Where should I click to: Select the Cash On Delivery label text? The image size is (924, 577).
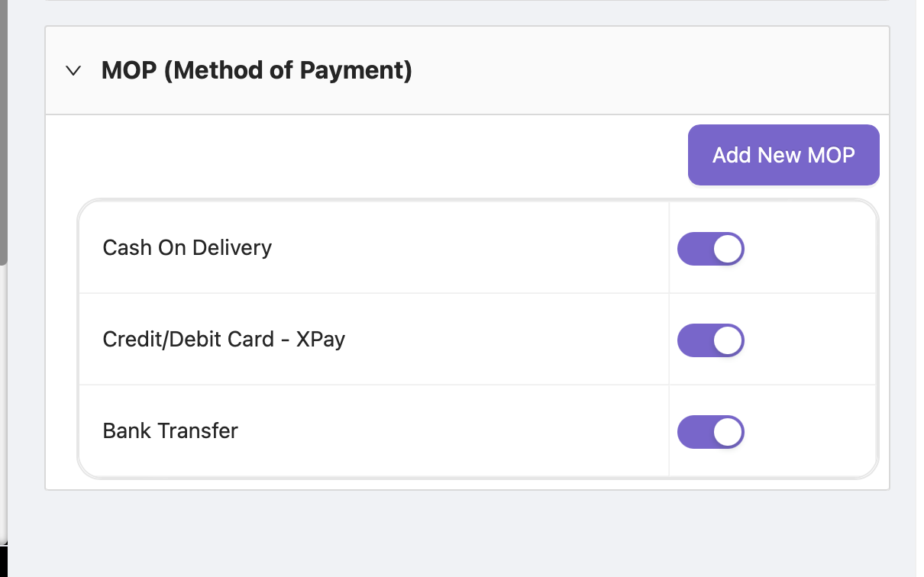click(187, 248)
